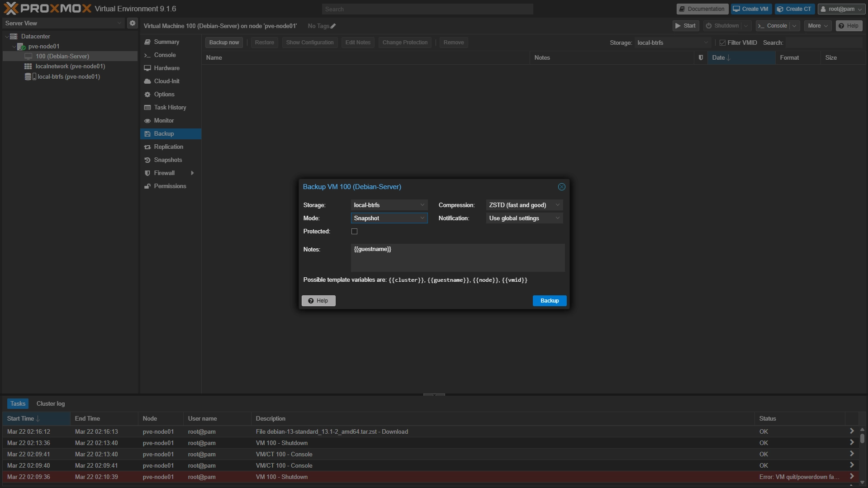Viewport: 868px width, 488px height.
Task: Open the Permissions section
Action: pyautogui.click(x=171, y=186)
